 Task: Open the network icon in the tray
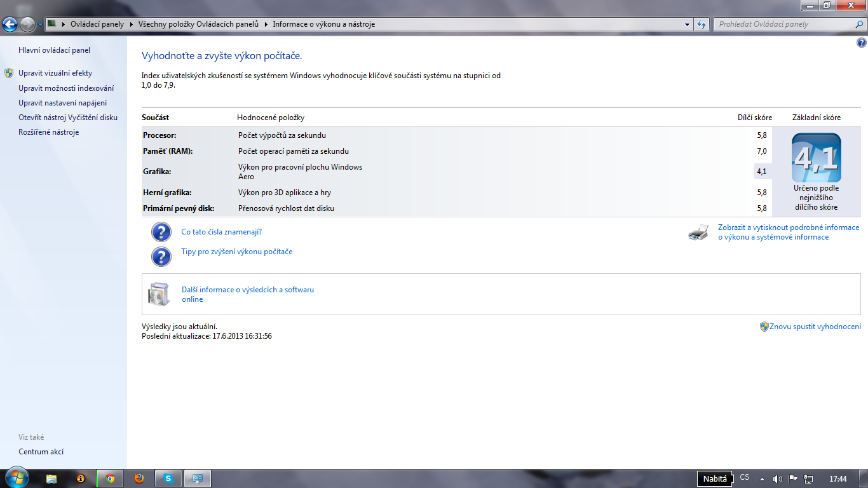(809, 478)
